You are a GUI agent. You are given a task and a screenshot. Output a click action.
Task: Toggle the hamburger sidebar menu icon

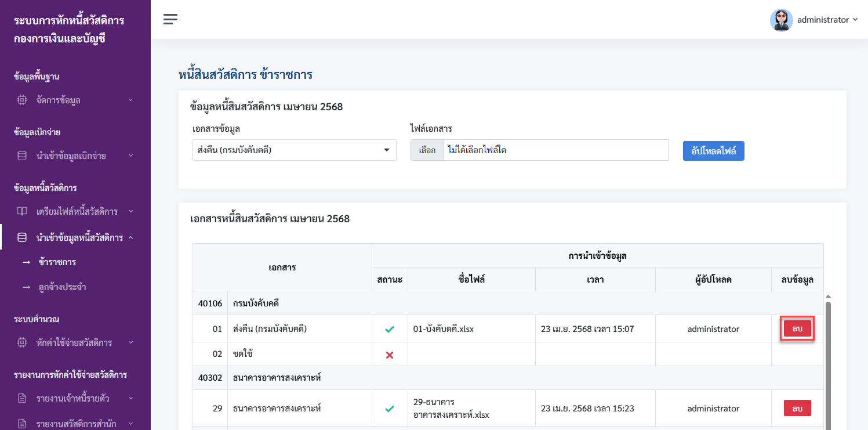click(x=170, y=19)
